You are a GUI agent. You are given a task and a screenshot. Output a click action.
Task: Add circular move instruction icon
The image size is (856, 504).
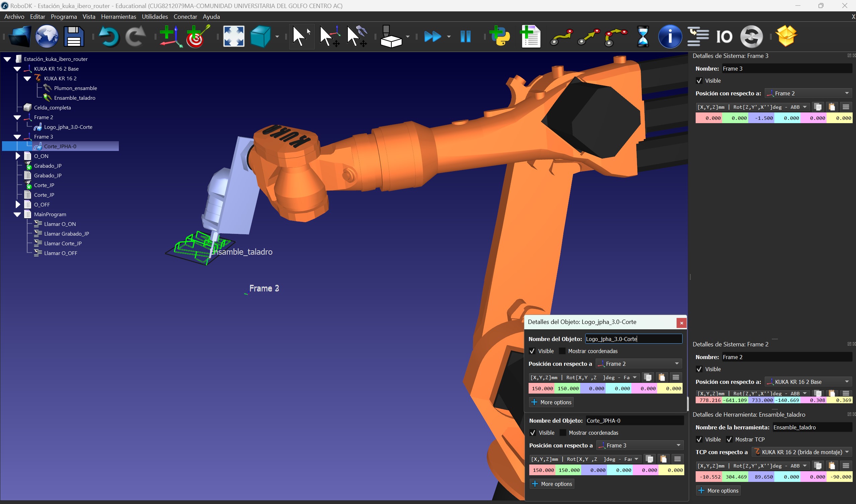pos(616,37)
